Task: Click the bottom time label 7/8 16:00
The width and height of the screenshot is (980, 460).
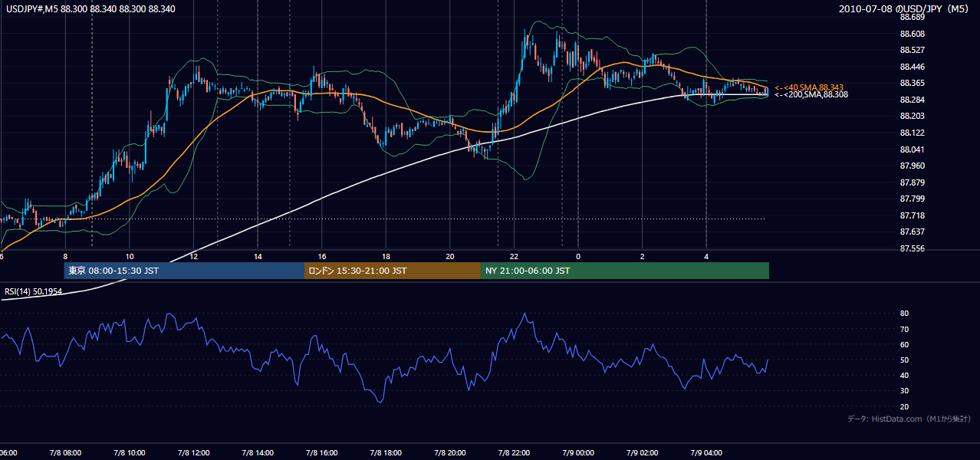Action: coord(321,452)
